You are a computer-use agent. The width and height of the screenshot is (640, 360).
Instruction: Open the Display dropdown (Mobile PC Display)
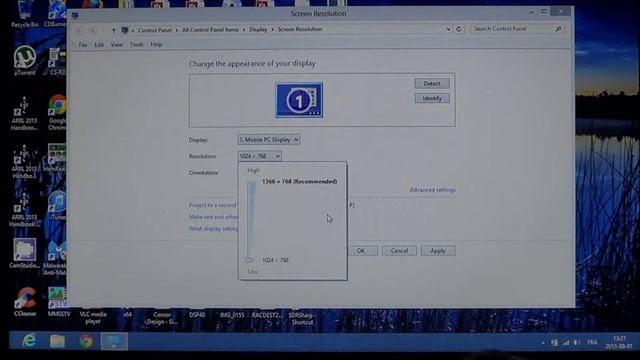point(269,140)
